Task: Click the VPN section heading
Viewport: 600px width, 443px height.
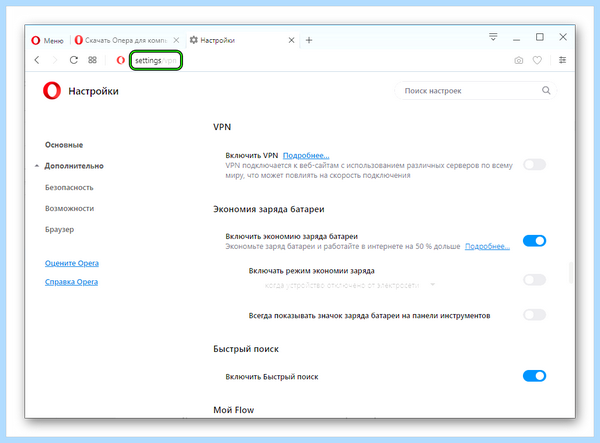Action: 222,127
